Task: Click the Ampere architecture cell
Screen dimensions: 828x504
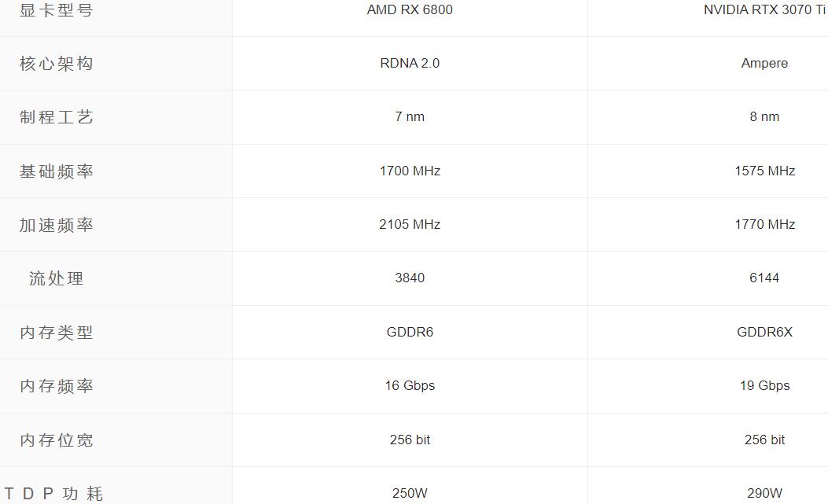Action: click(764, 64)
